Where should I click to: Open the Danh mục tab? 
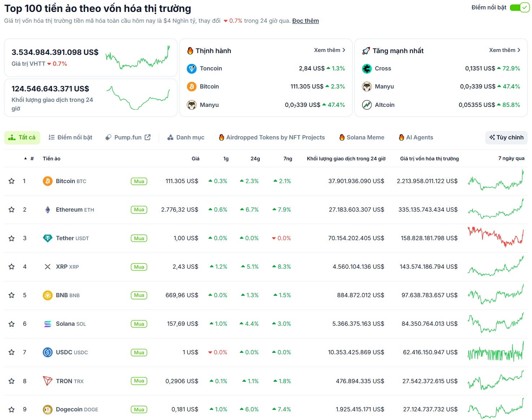[186, 137]
